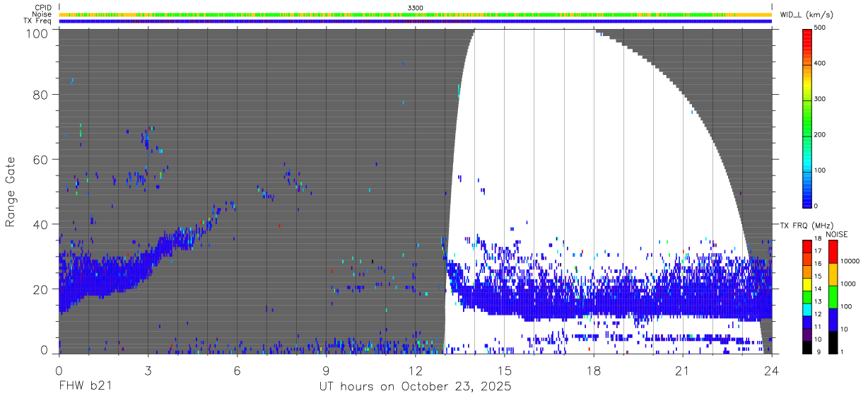Image resolution: width=868 pixels, height=401 pixels.
Task: Click the 60 label on the range gate axis
Action: click(x=40, y=160)
